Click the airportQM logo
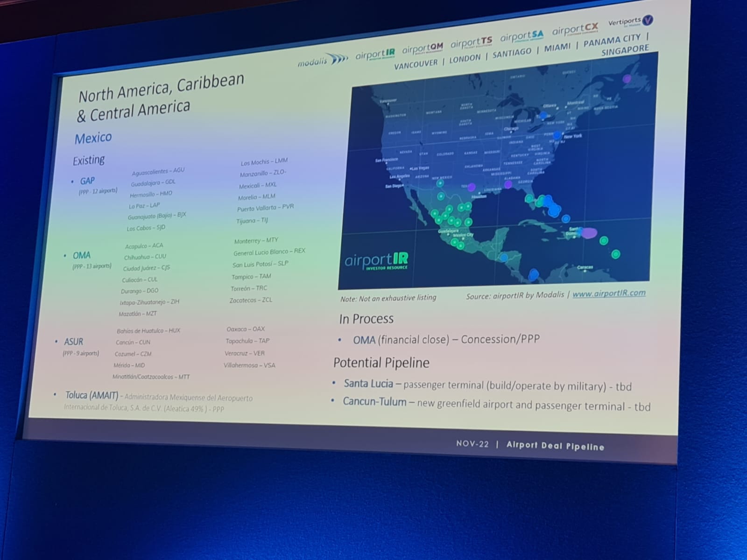The height and width of the screenshot is (560, 747). point(422,49)
